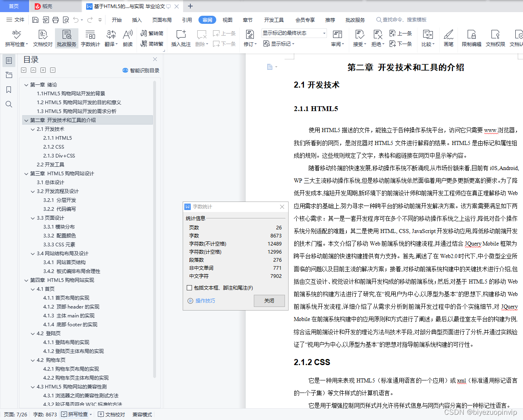Click 页面: 7/26 in status bar
The height and width of the screenshot is (420, 523).
(16, 414)
